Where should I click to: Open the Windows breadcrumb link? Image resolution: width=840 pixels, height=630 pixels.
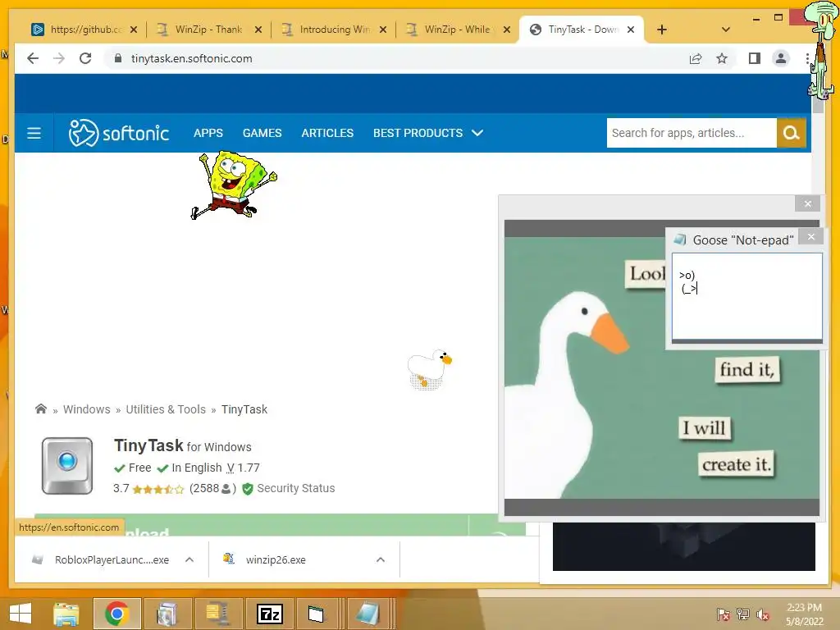click(87, 409)
